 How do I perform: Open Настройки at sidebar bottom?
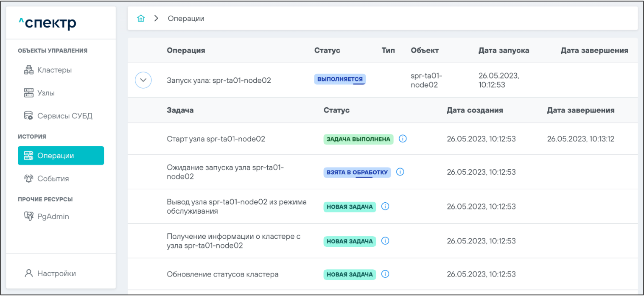pos(56,274)
